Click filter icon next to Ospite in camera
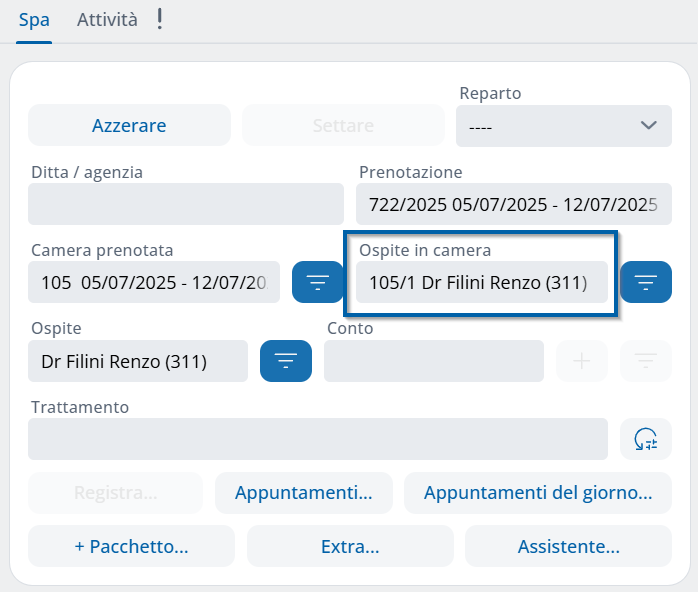 [646, 283]
